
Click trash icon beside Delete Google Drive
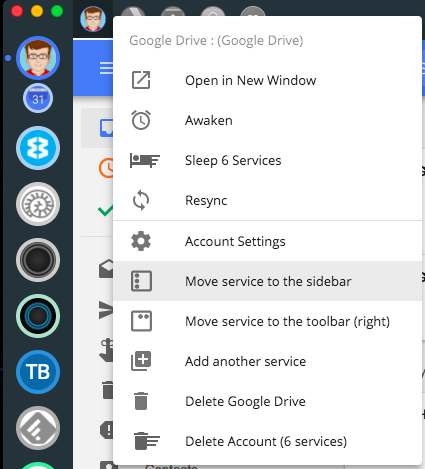(141, 401)
